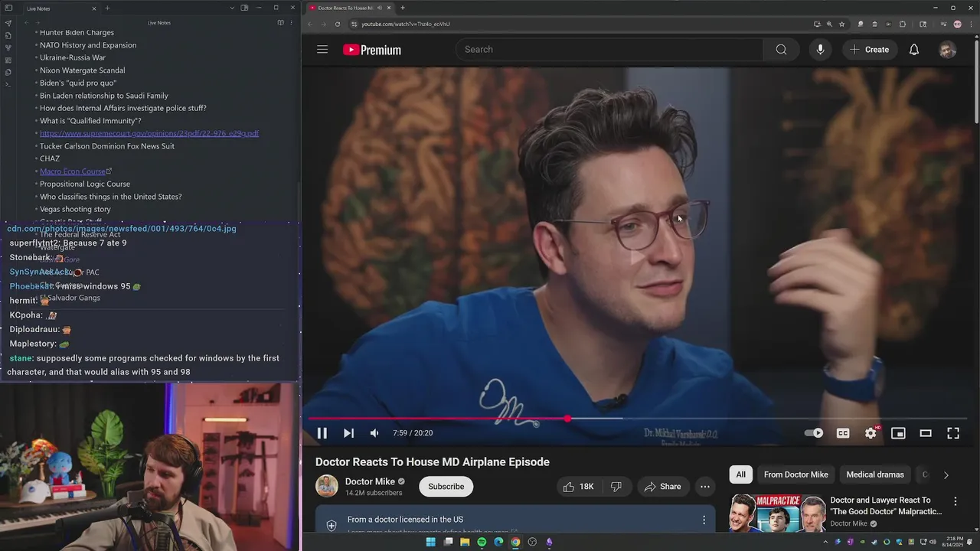
Task: Switch to theater mode
Action: pos(926,433)
